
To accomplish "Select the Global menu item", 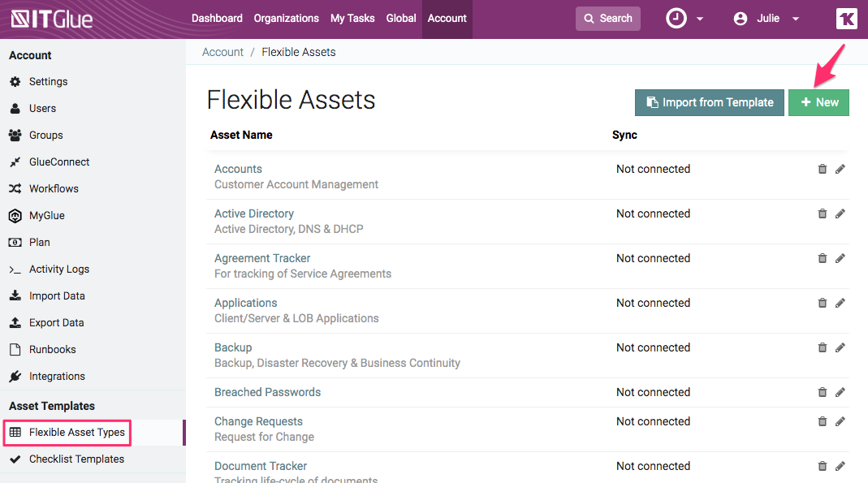I will [x=401, y=19].
